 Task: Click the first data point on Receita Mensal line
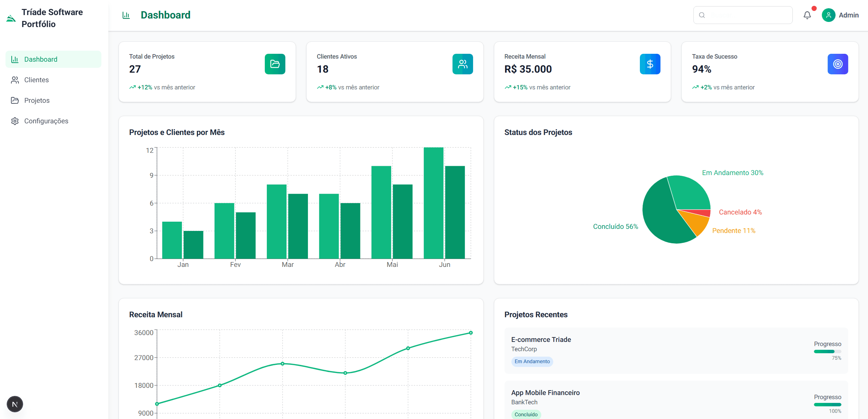click(x=157, y=404)
